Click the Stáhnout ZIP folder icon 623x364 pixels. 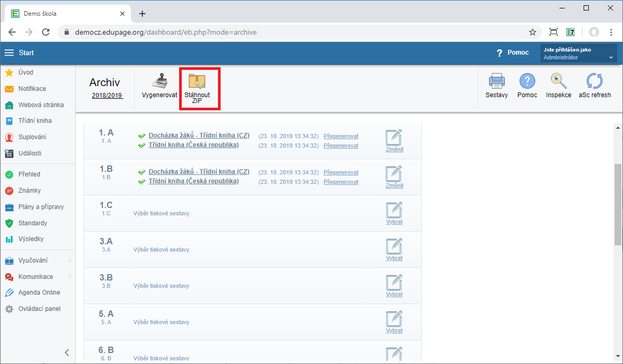(x=197, y=81)
